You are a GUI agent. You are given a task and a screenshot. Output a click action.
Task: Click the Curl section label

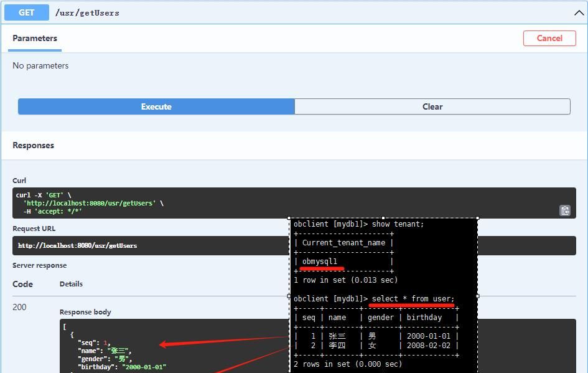19,180
